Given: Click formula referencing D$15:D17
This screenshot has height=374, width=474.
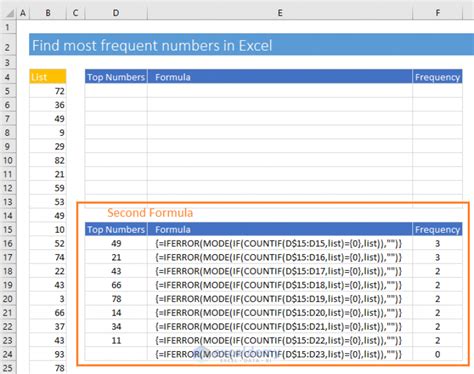Looking at the screenshot, I should point(280,271).
